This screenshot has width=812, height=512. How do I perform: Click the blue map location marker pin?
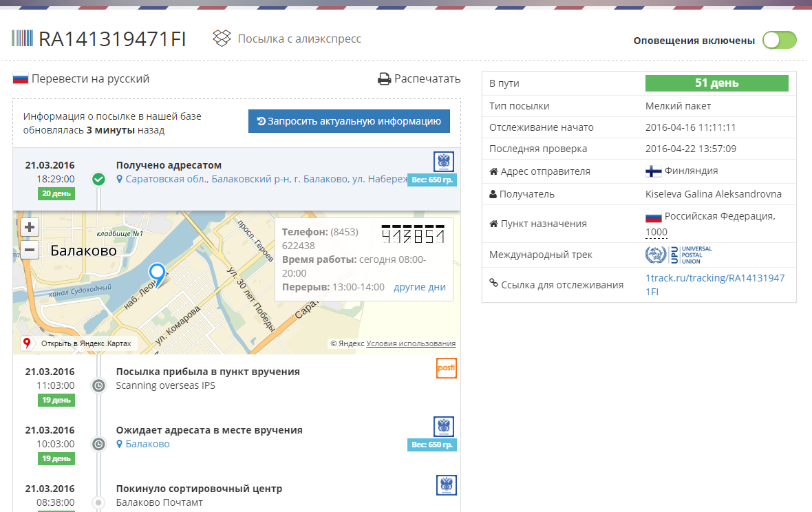pos(158,275)
